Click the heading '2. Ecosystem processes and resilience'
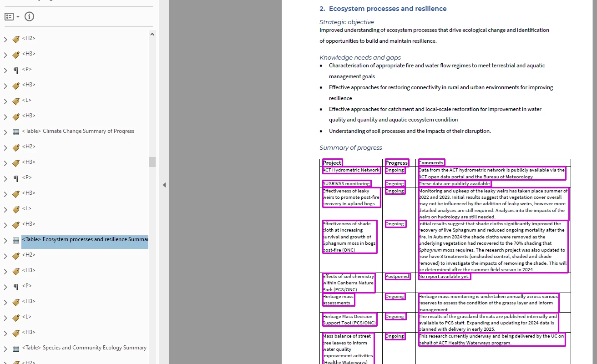 point(383,9)
